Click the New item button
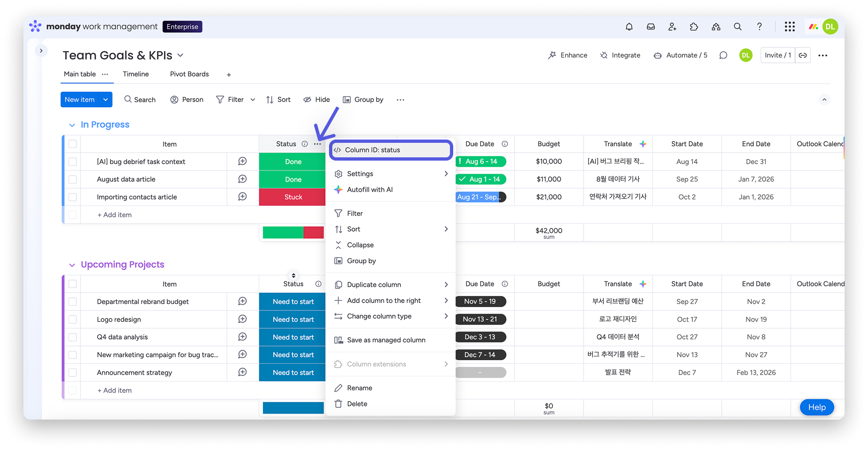Screen dimensions: 868x450 coord(80,100)
